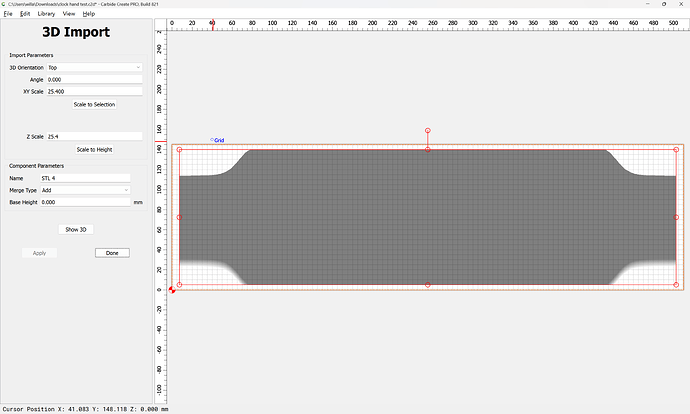
Task: Focus the Base Height input field
Action: click(x=85, y=202)
